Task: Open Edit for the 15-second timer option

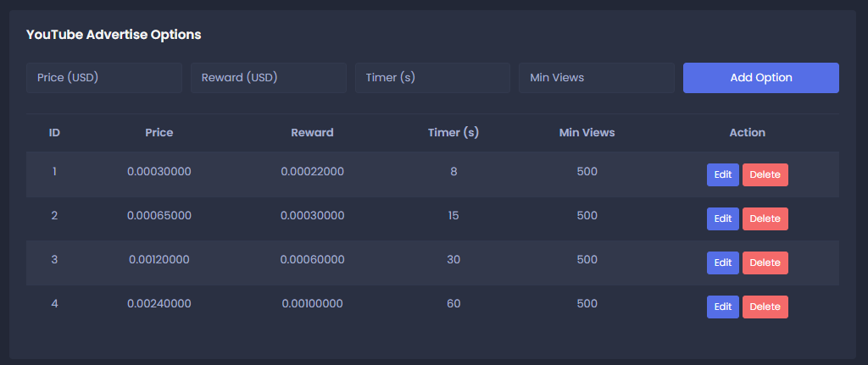Action: [x=722, y=218]
